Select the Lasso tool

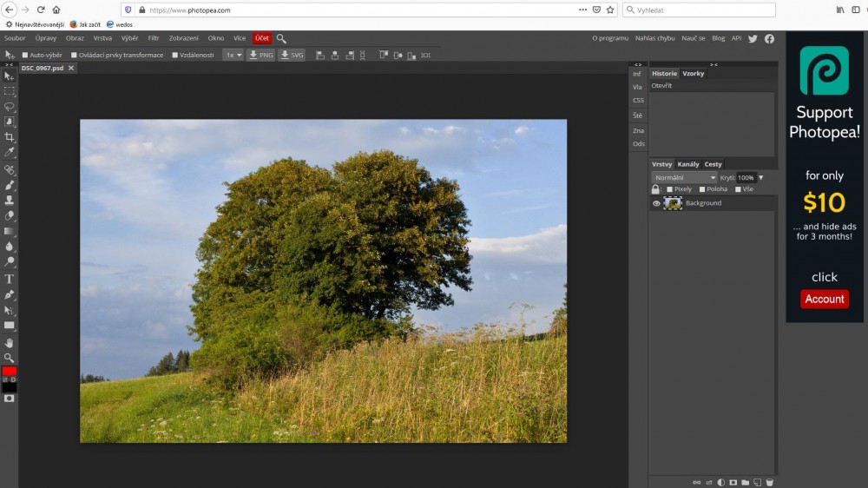pyautogui.click(x=10, y=107)
